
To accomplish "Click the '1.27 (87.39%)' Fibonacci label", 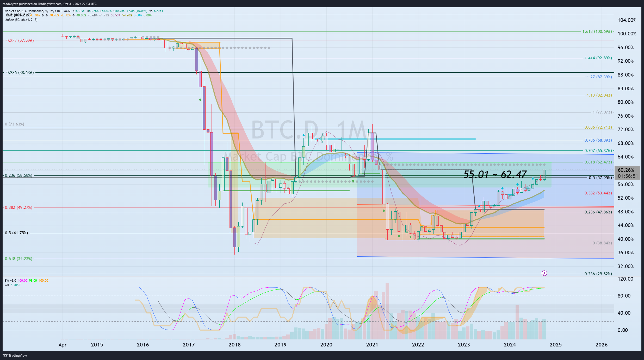I will pyautogui.click(x=599, y=77).
